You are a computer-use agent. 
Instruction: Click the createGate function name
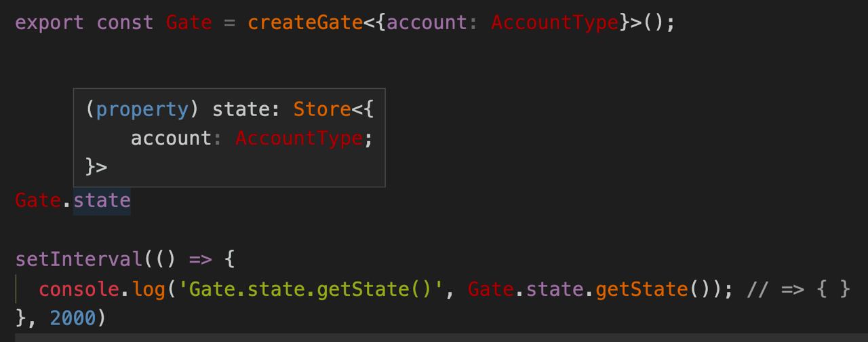(x=305, y=22)
